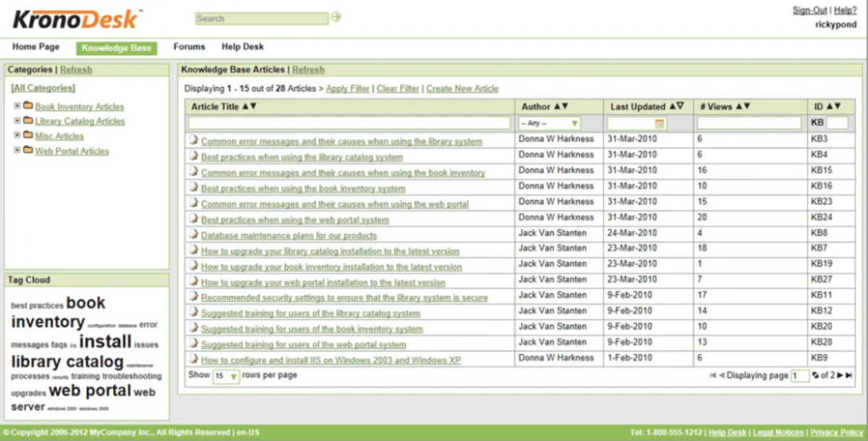Open the footer Legal Notices link

pyautogui.click(x=778, y=432)
